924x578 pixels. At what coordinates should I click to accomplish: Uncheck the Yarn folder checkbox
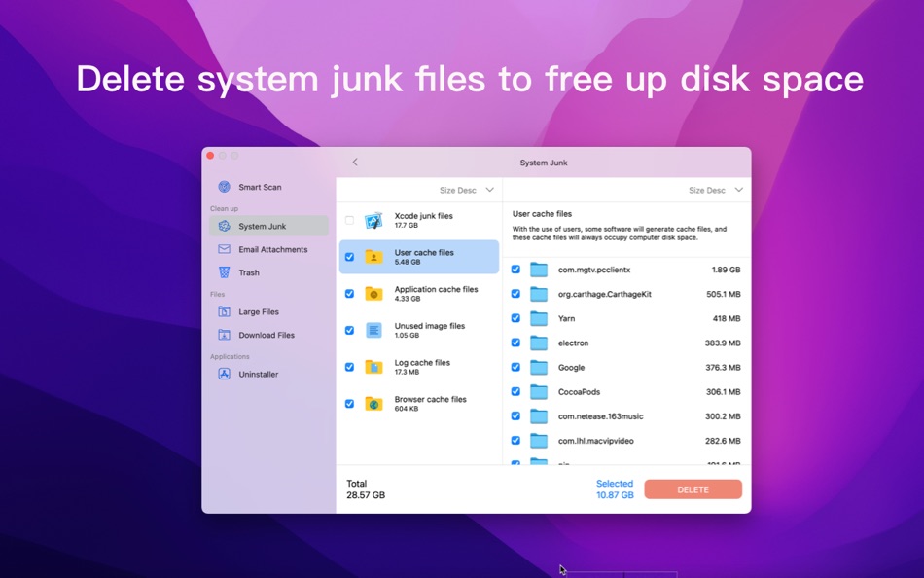515,318
